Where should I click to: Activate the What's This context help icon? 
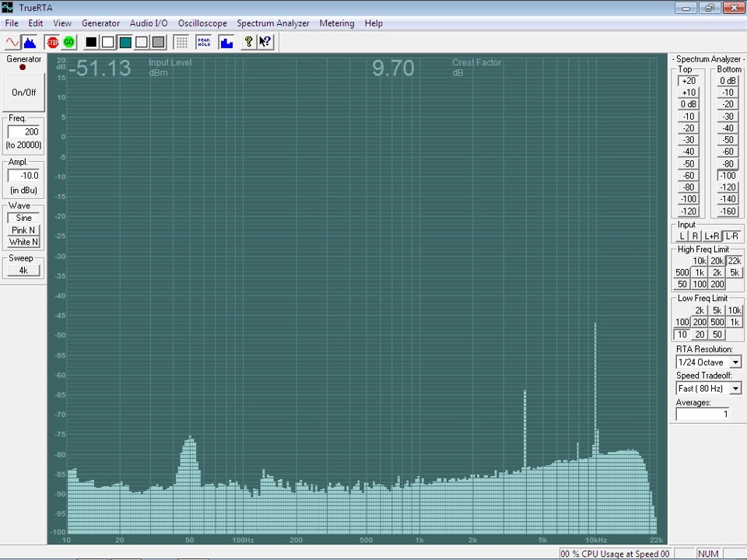[265, 42]
